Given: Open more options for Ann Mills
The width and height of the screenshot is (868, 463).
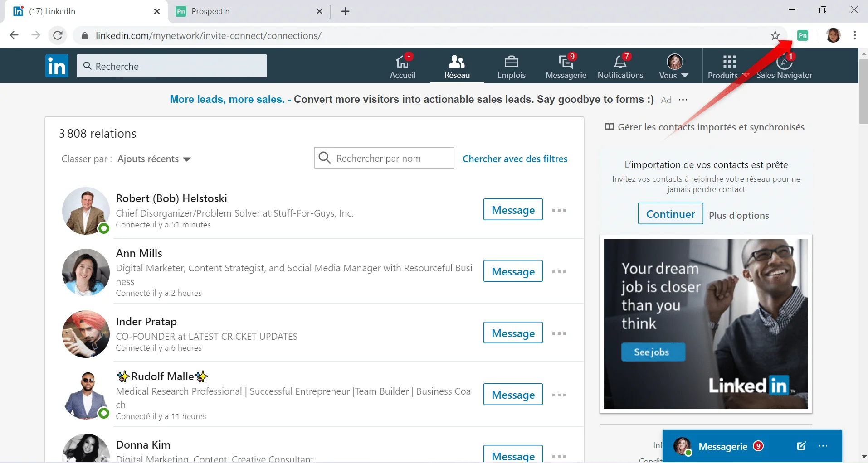Looking at the screenshot, I should [559, 272].
